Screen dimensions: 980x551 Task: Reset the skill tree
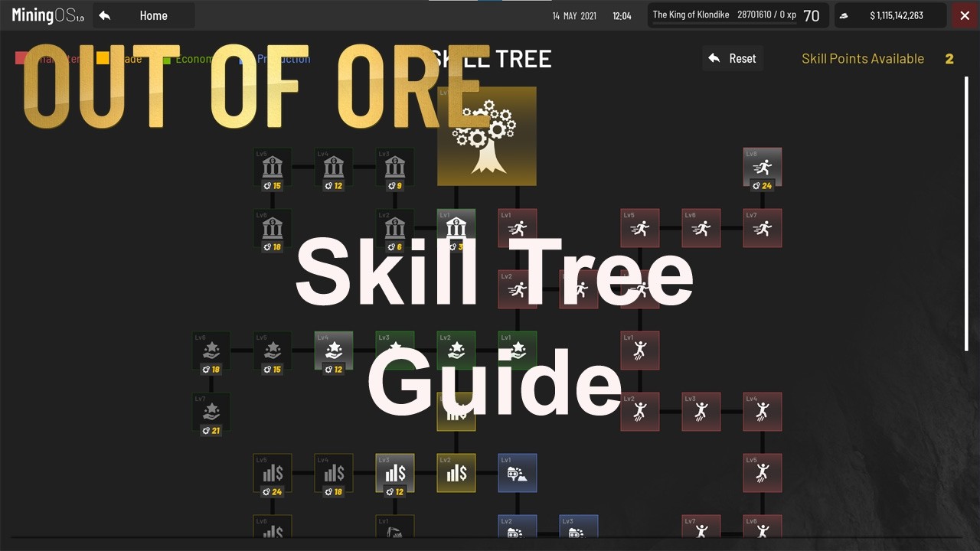click(733, 58)
